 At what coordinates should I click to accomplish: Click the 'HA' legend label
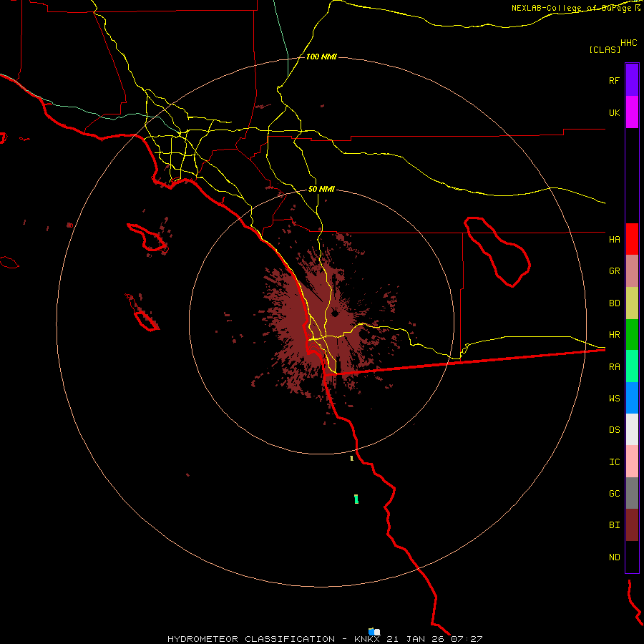(614, 239)
